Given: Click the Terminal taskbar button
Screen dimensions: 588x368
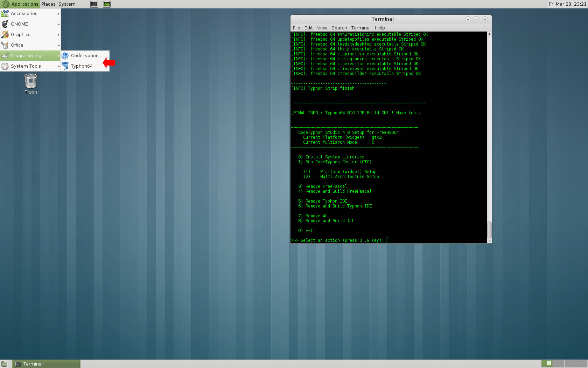Looking at the screenshot, I should (x=46, y=364).
